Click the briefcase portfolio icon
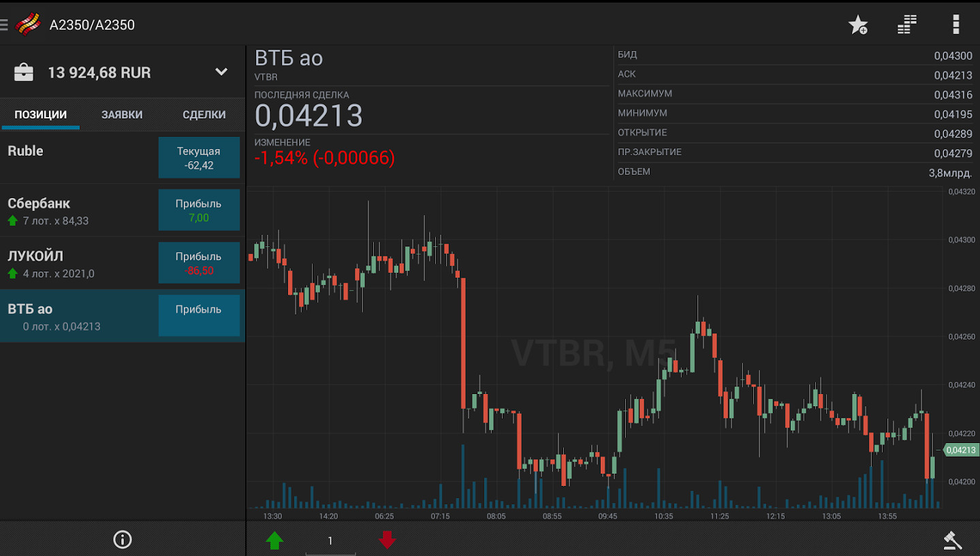Viewport: 980px width, 556px height. 24,72
